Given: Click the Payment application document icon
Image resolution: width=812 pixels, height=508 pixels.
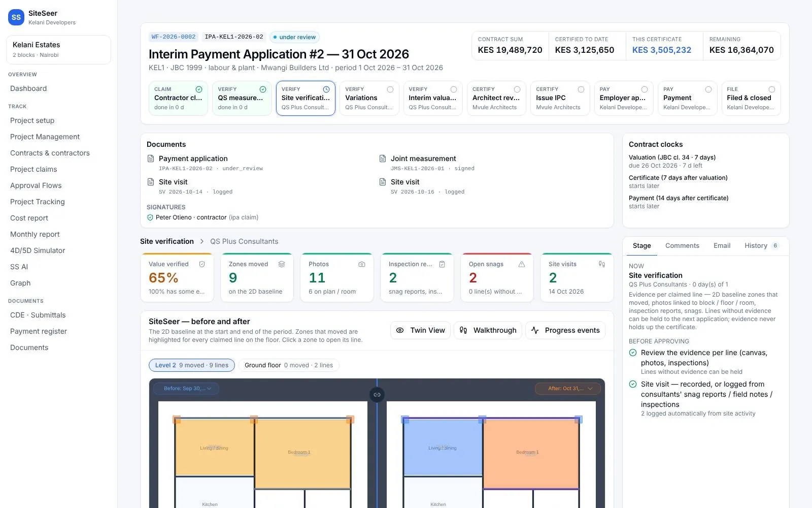Looking at the screenshot, I should tap(151, 158).
